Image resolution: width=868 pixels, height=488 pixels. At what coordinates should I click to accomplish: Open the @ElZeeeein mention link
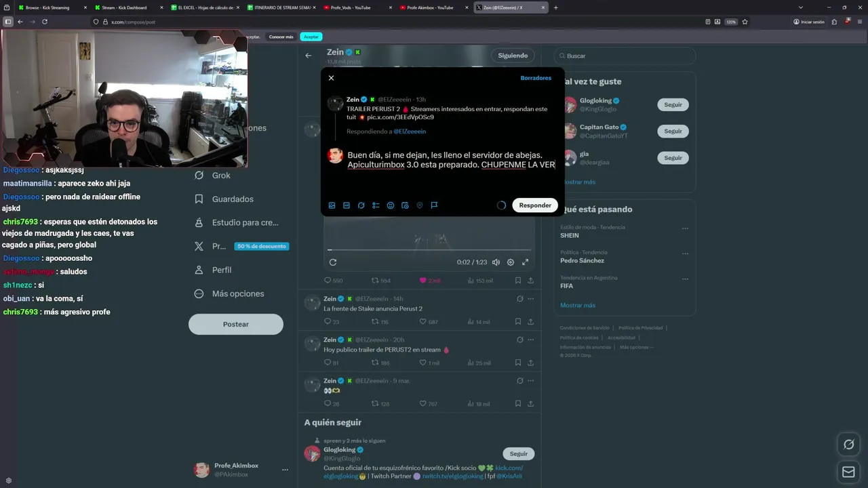pos(410,131)
